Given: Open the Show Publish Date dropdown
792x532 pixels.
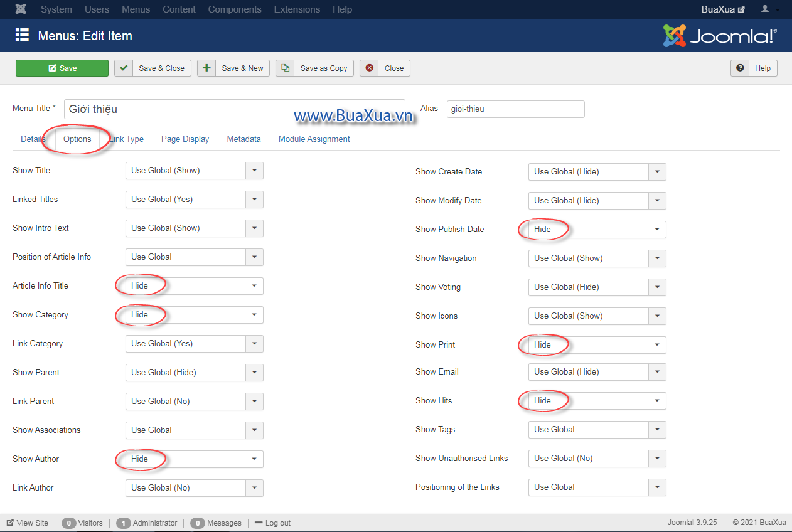Looking at the screenshot, I should point(597,230).
